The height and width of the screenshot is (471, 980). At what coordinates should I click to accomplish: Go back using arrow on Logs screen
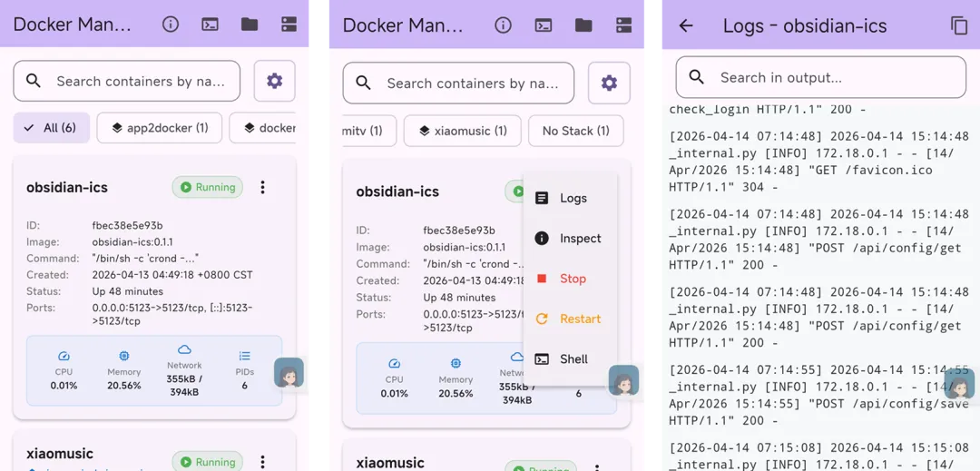[x=686, y=25]
